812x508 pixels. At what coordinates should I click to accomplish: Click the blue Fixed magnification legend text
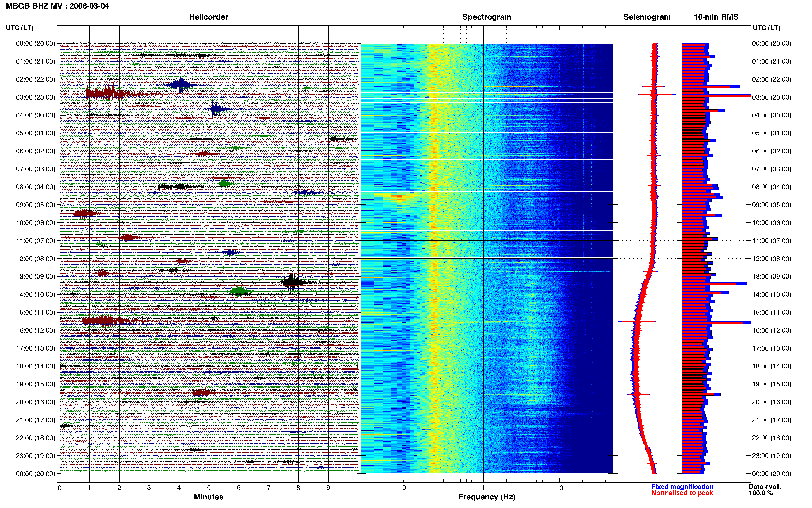[682, 486]
